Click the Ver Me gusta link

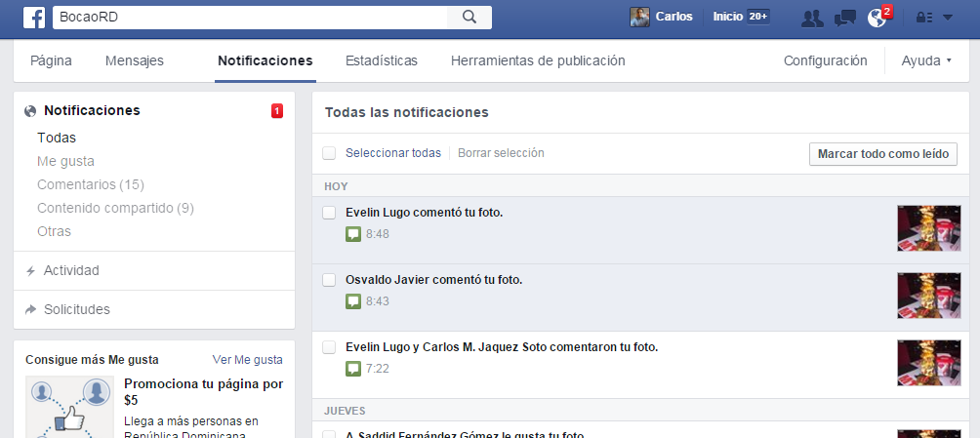248,360
